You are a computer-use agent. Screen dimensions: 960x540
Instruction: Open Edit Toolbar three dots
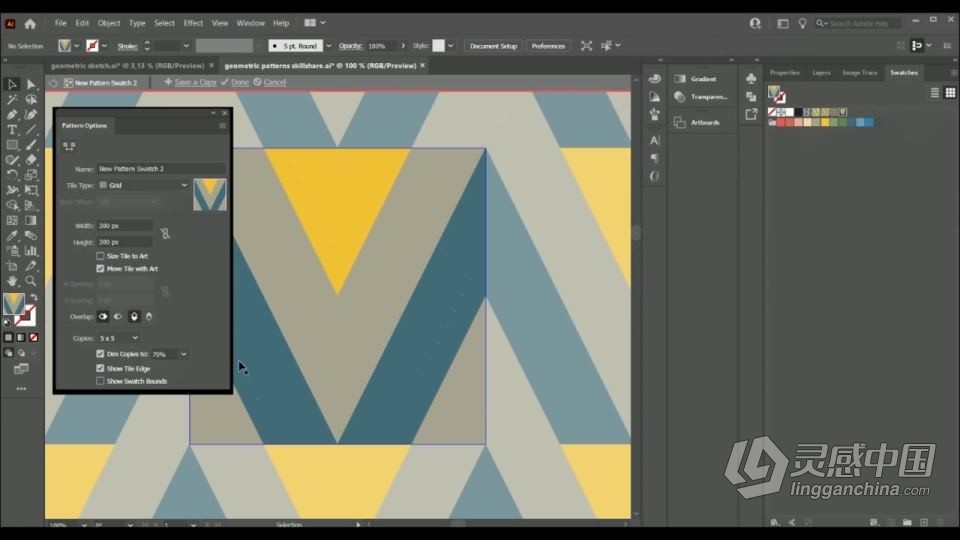click(21, 389)
